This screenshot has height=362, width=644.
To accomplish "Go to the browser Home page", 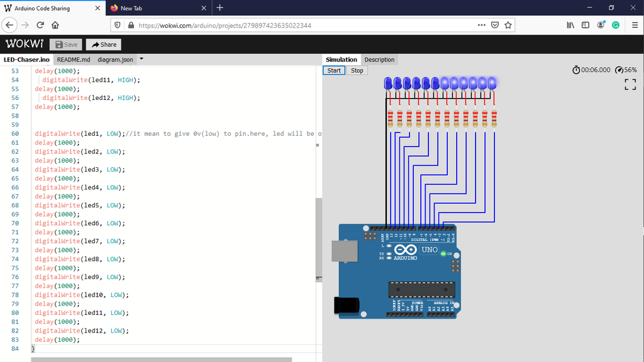I will (x=55, y=25).
